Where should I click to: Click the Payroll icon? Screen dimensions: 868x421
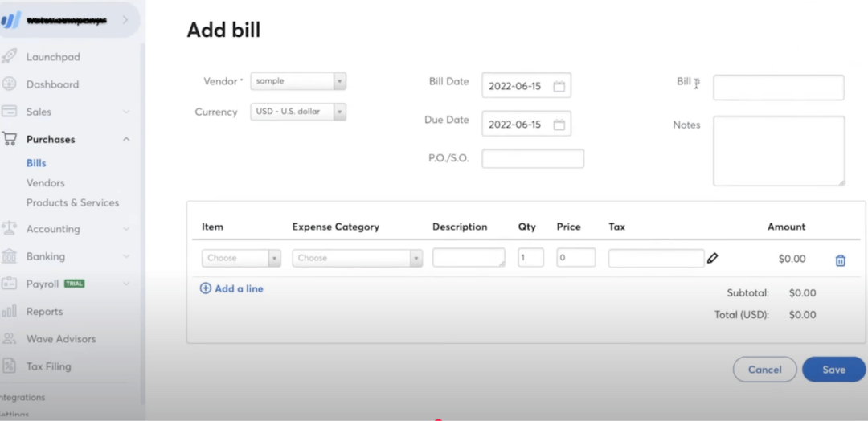[x=9, y=284]
